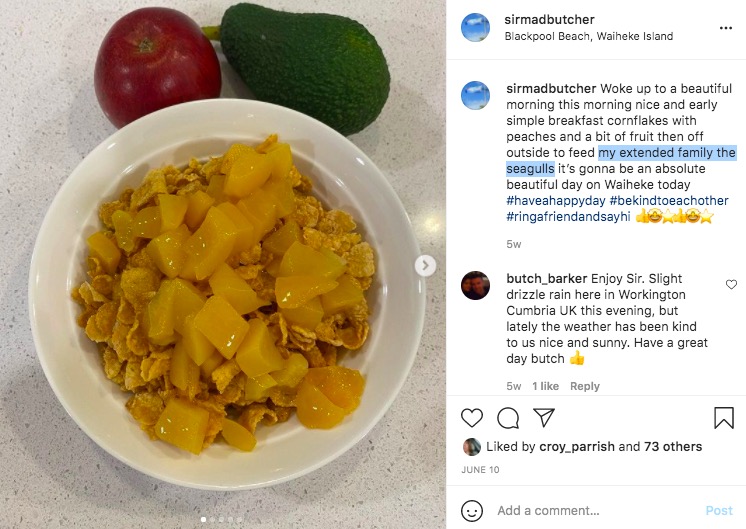Like butch_barker's comment with small heart

tap(731, 284)
